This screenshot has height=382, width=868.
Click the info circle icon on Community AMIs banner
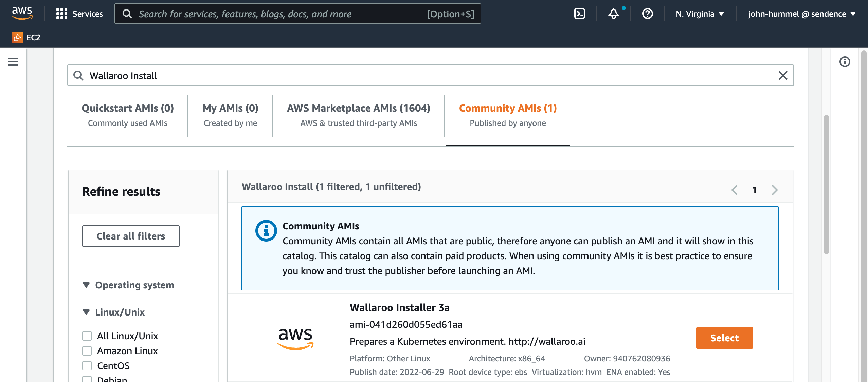click(265, 229)
